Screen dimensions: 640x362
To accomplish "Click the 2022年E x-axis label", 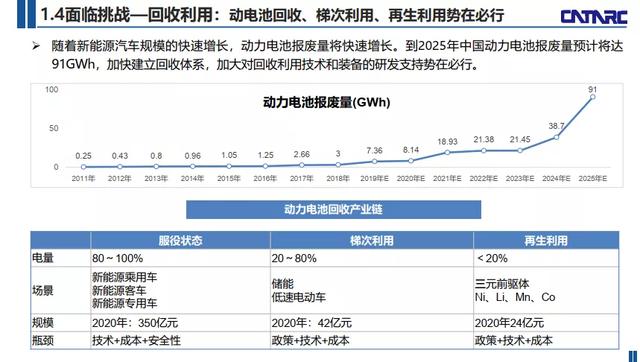I will 483,178.
